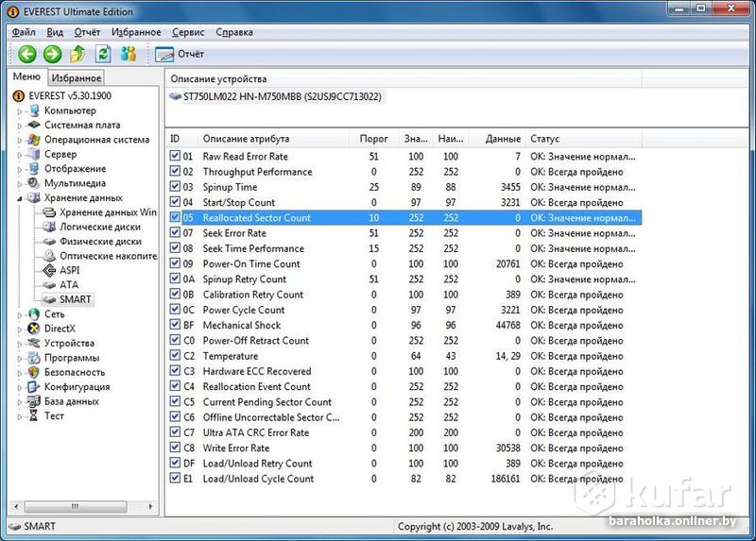Click the Компьютер tree icon
The width and height of the screenshot is (756, 541).
coord(34,110)
